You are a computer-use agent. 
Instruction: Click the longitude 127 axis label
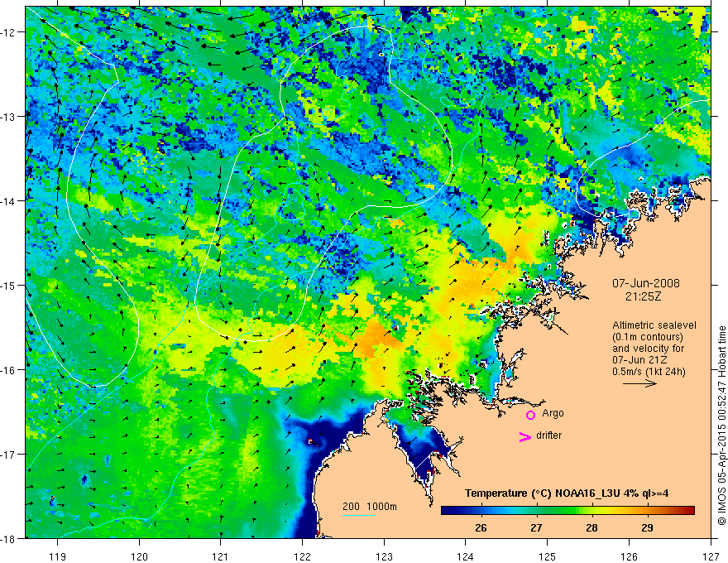(x=711, y=556)
